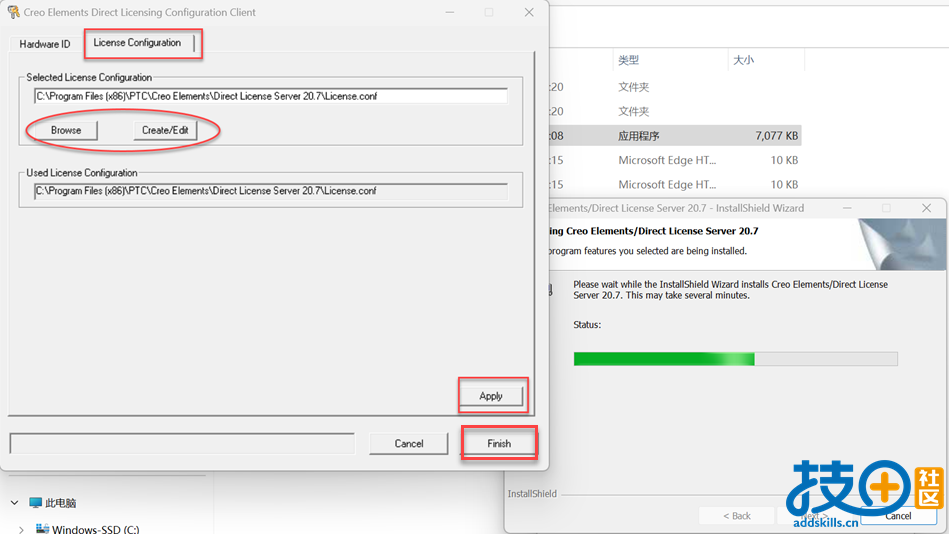Screen dimensions: 950x534
Task: Click the 此电脑 computer icon
Action: coord(35,502)
